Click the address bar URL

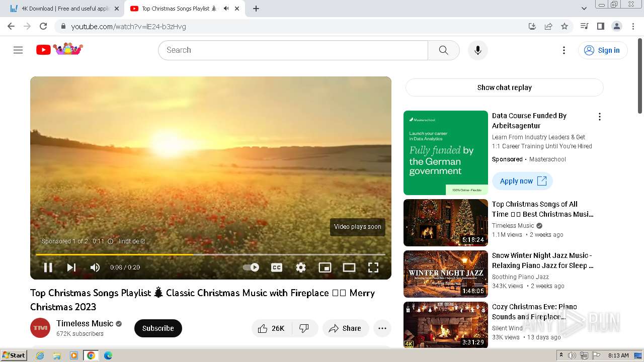coord(129,27)
